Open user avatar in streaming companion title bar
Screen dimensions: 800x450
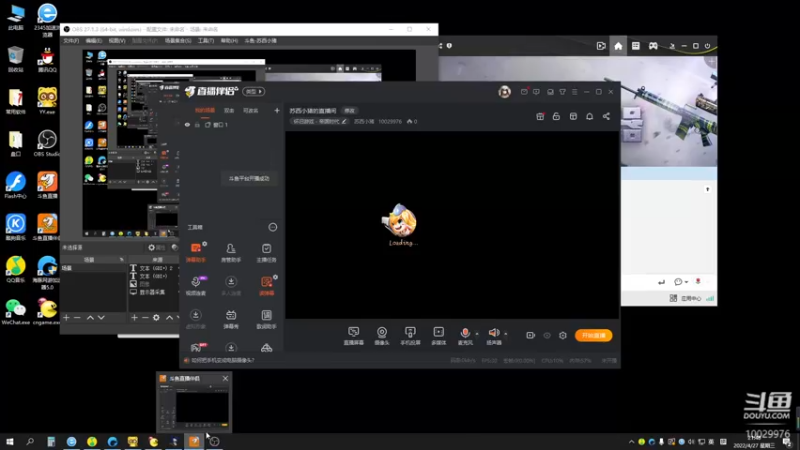pos(505,92)
